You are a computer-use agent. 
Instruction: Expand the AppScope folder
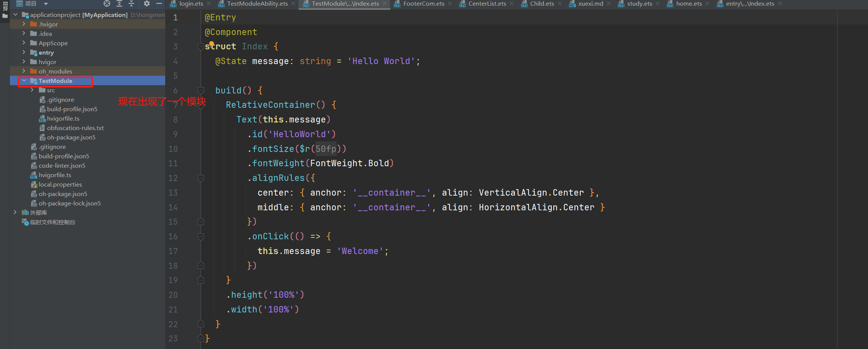(x=24, y=43)
